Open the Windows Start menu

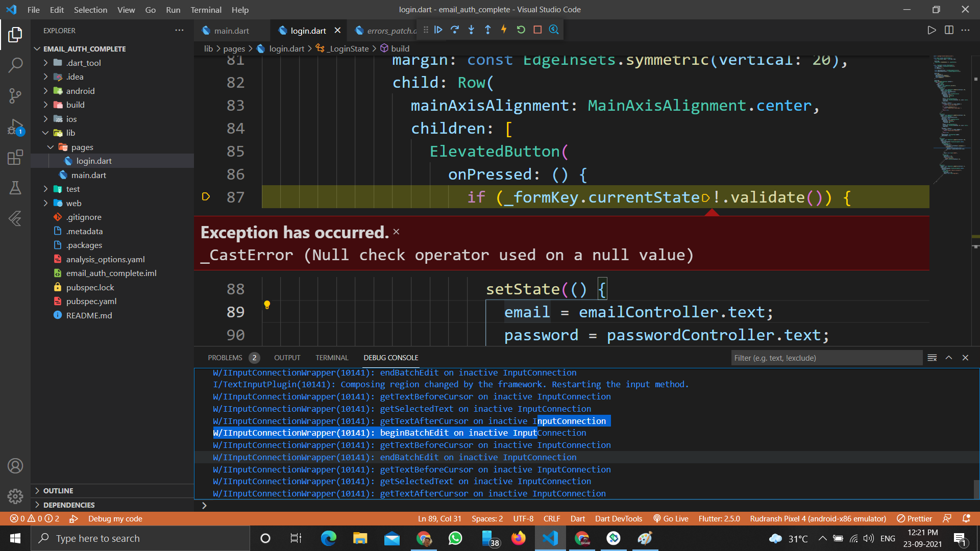[15, 538]
